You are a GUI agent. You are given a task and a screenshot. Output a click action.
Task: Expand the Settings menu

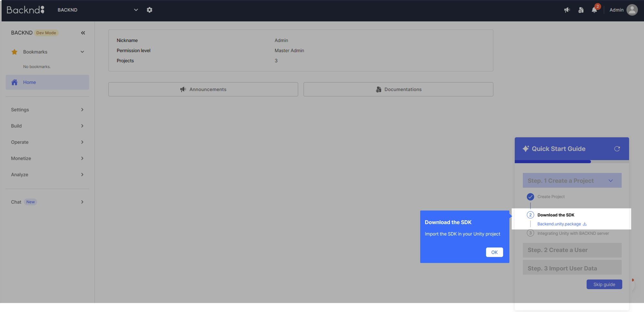47,110
